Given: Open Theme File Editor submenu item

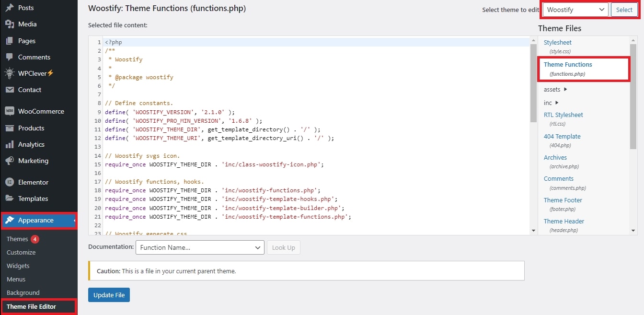Looking at the screenshot, I should 31,306.
